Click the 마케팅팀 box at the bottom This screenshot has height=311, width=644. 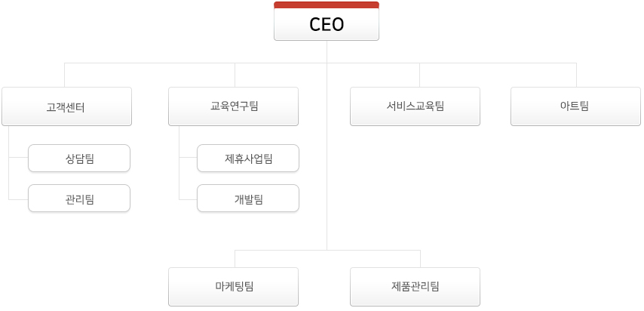click(233, 287)
